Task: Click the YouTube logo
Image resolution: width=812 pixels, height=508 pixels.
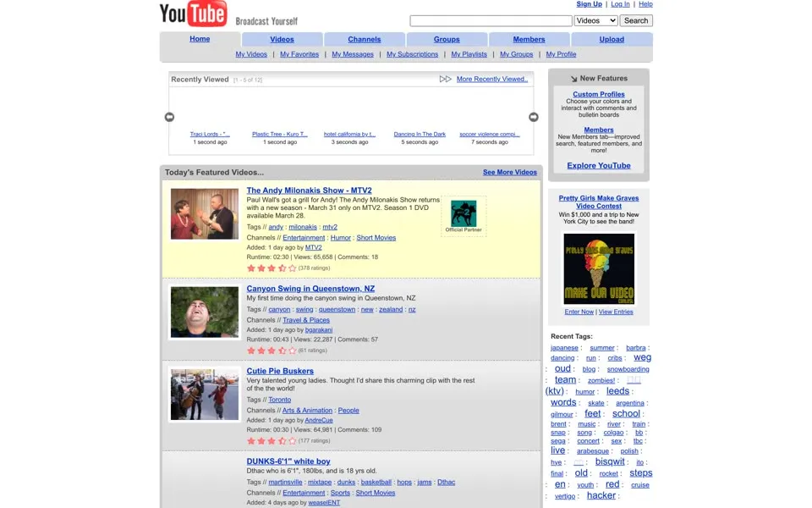Action: point(193,14)
